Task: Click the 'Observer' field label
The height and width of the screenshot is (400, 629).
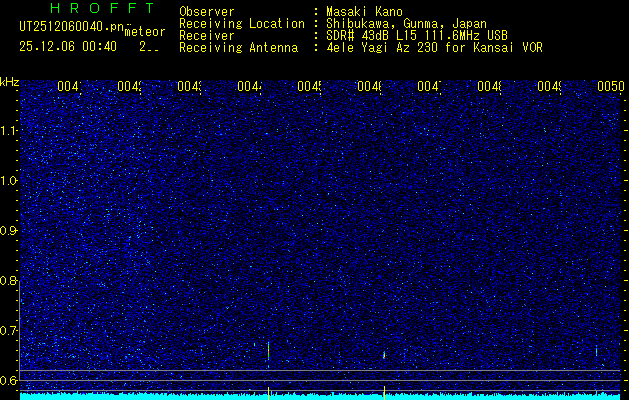Action: point(207,12)
